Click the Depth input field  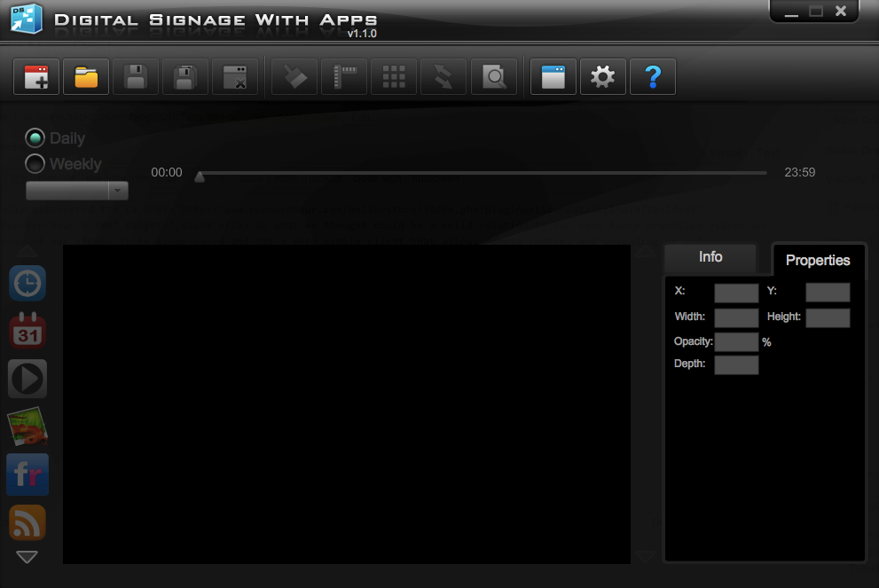[x=736, y=365]
